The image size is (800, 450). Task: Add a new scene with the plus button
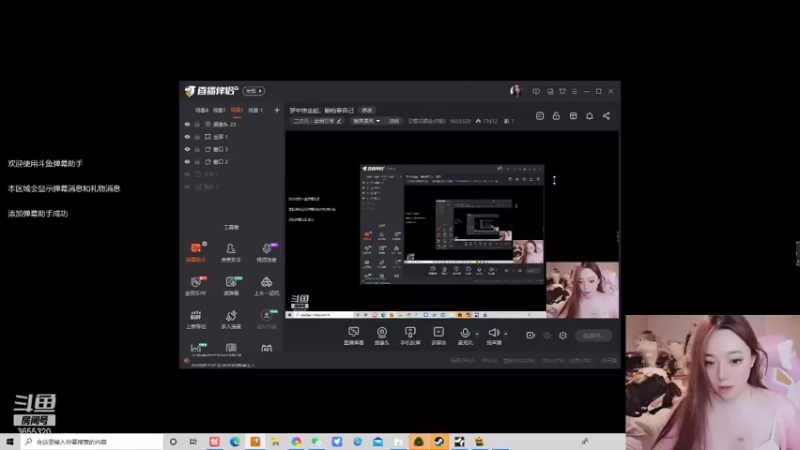pos(277,110)
